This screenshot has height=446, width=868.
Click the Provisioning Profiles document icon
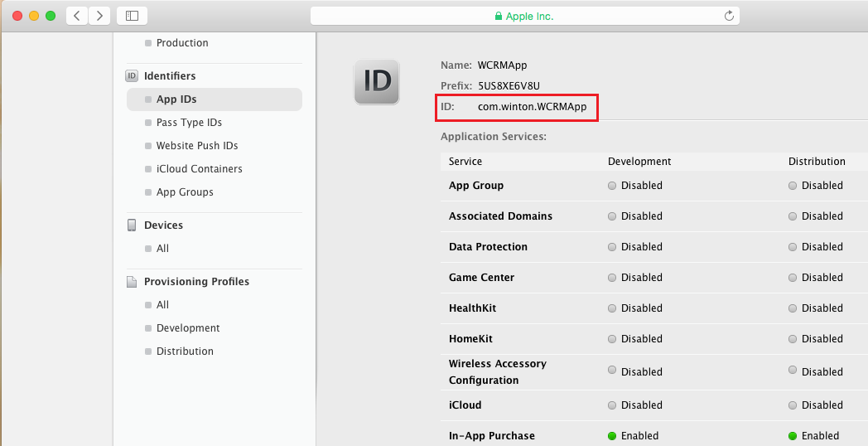(x=132, y=282)
